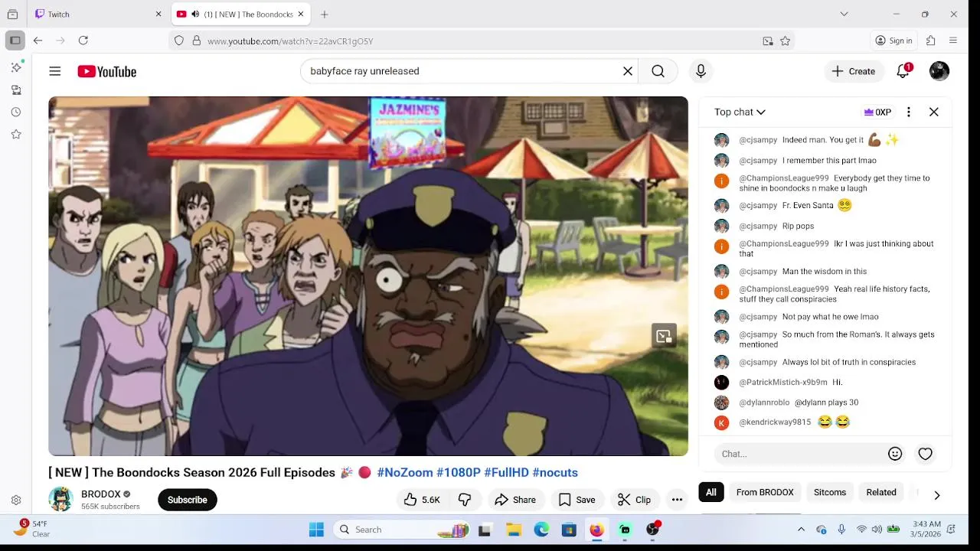Open the #NoZoom hashtag link
This screenshot has height=551, width=980.
coord(405,473)
